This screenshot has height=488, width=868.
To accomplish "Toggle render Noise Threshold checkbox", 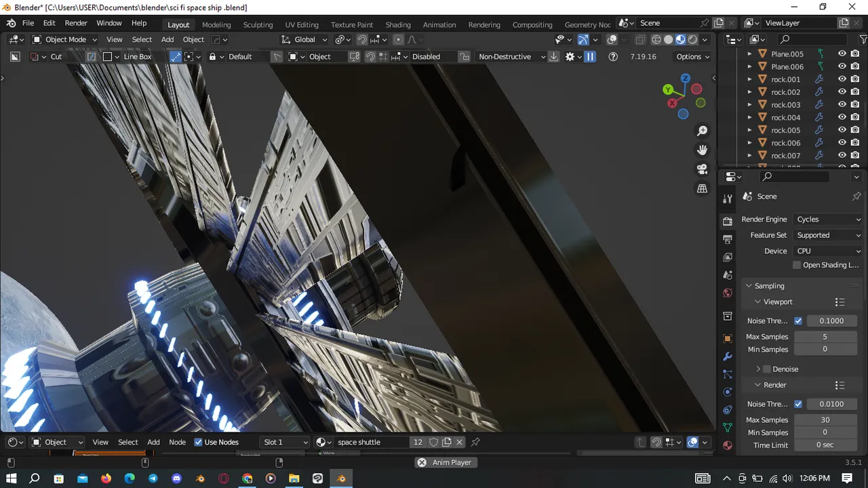I will (x=798, y=404).
